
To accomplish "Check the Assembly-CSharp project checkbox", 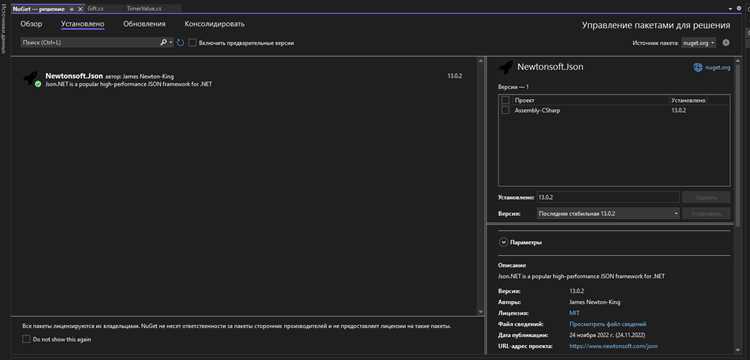I will click(x=506, y=110).
